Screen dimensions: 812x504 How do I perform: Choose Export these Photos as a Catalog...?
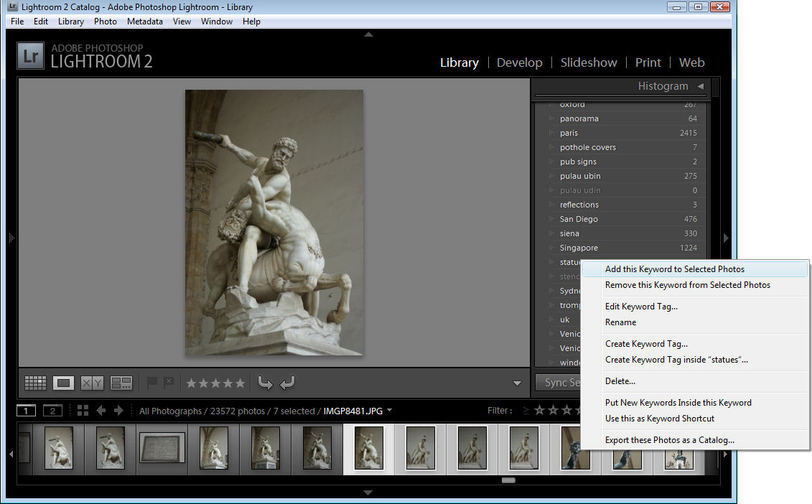click(695, 440)
